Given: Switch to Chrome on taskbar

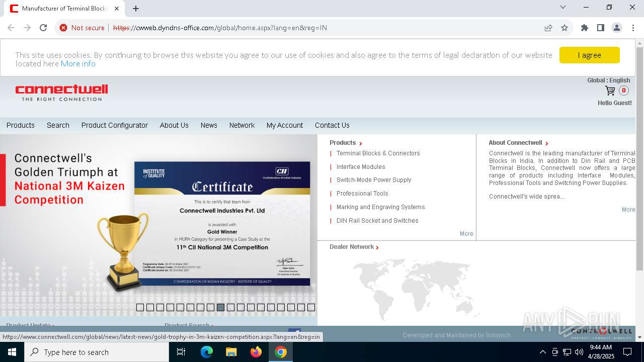Looking at the screenshot, I should pyautogui.click(x=281, y=352).
